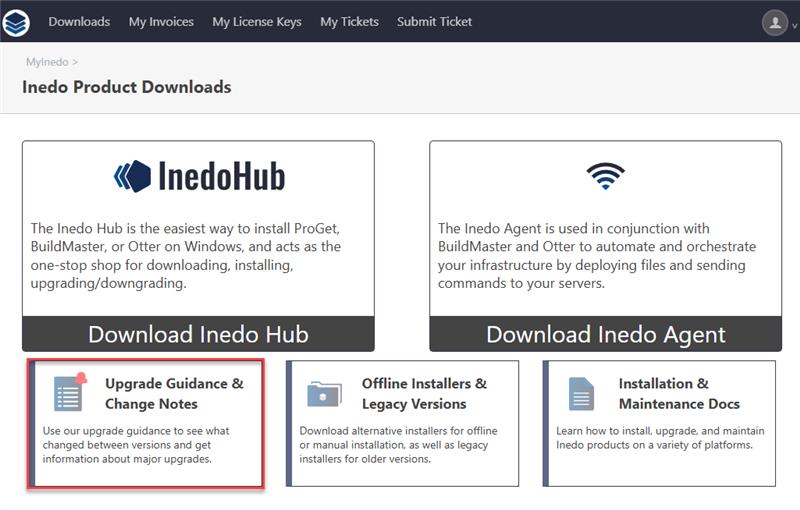The image size is (800, 510).
Task: Click the Inedo Agent wifi-signal icon
Action: pyautogui.click(x=606, y=176)
